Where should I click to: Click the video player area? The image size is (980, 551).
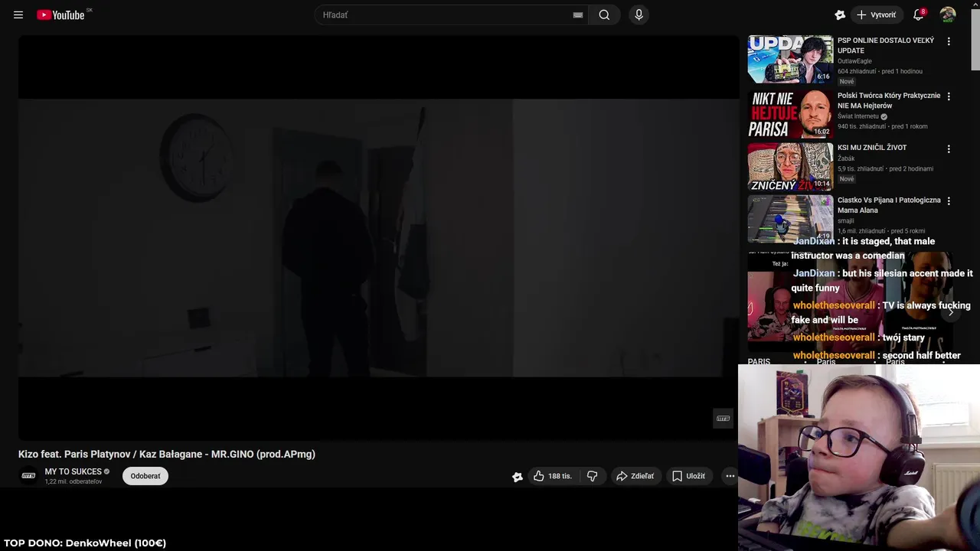coord(378,237)
